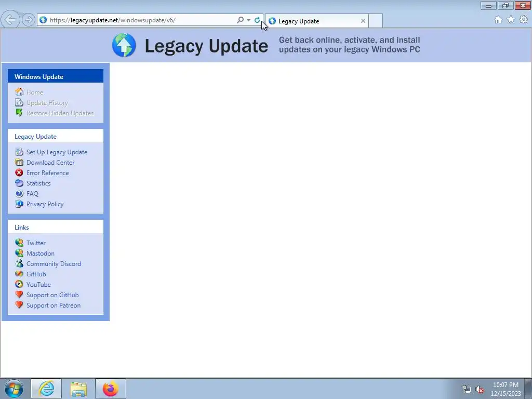Image resolution: width=532 pixels, height=399 pixels.
Task: Click the Update History clock icon
Action: click(x=19, y=102)
